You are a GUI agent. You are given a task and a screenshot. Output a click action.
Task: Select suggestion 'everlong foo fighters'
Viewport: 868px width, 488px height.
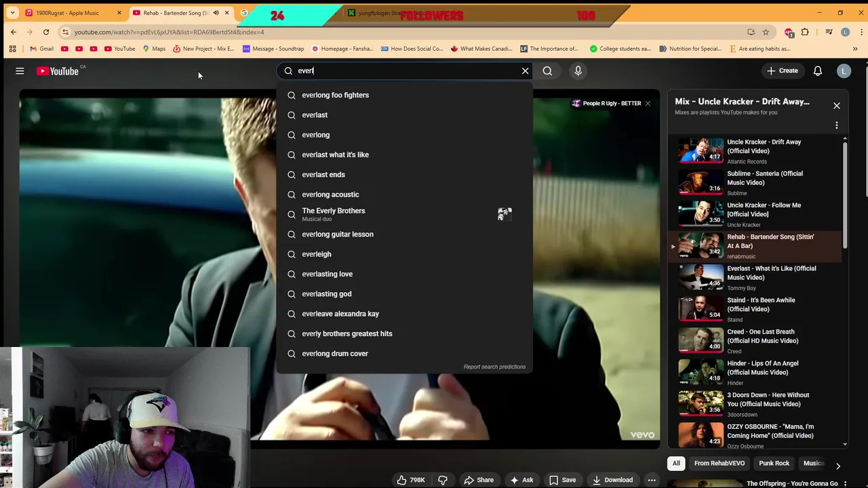click(x=404, y=95)
